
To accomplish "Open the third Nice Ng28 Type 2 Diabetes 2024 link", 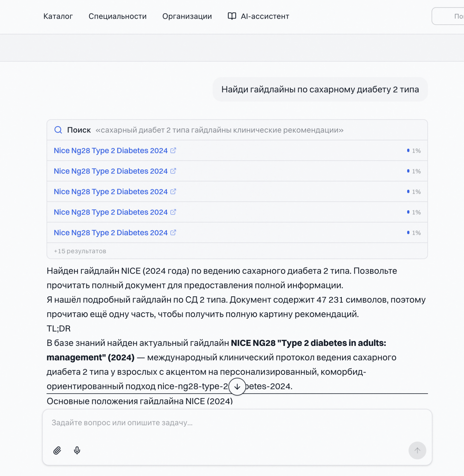I will [x=111, y=192].
